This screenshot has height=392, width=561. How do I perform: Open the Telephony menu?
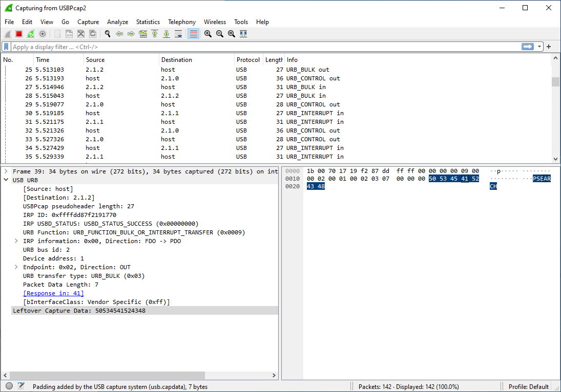182,22
